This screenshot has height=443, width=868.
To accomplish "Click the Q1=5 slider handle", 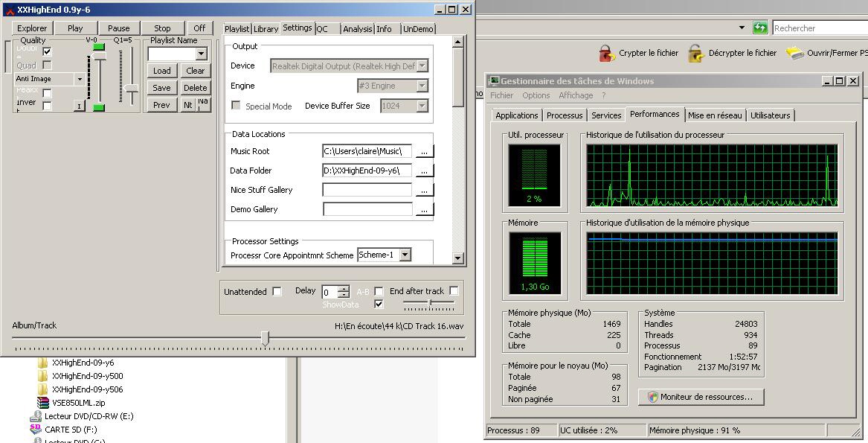I will tap(131, 88).
